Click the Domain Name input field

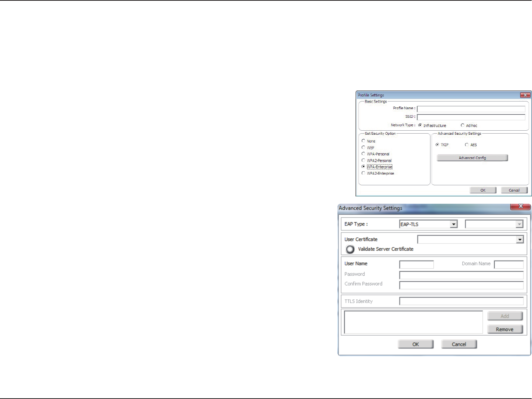(509, 264)
